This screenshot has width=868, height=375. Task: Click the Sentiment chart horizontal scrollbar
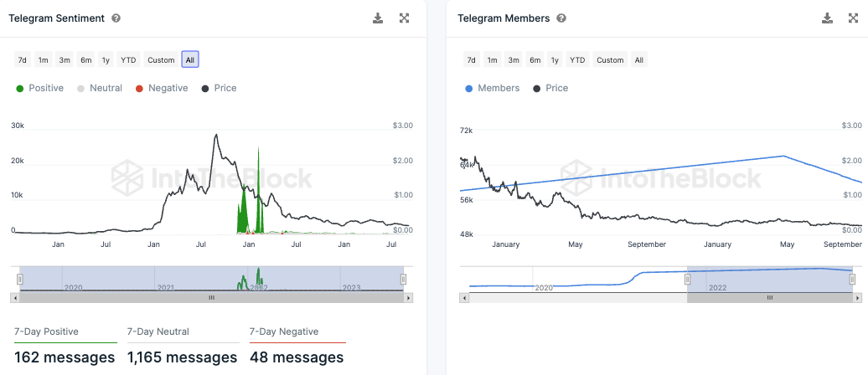(211, 297)
